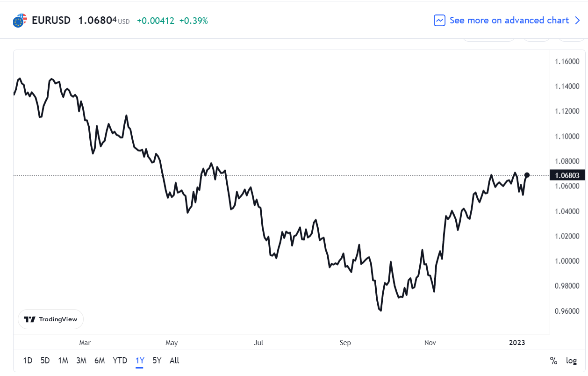Choose the 6M time range
The width and height of the screenshot is (588, 376).
100,361
